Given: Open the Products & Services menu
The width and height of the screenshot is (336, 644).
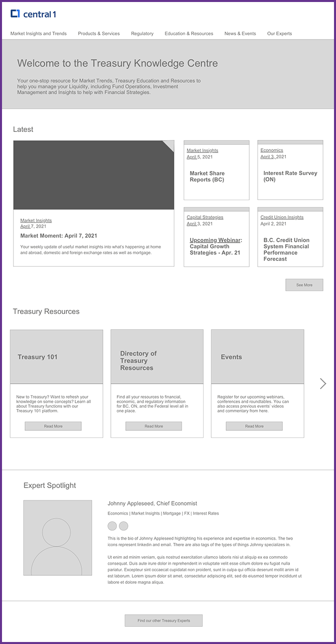Looking at the screenshot, I should click(x=99, y=34).
